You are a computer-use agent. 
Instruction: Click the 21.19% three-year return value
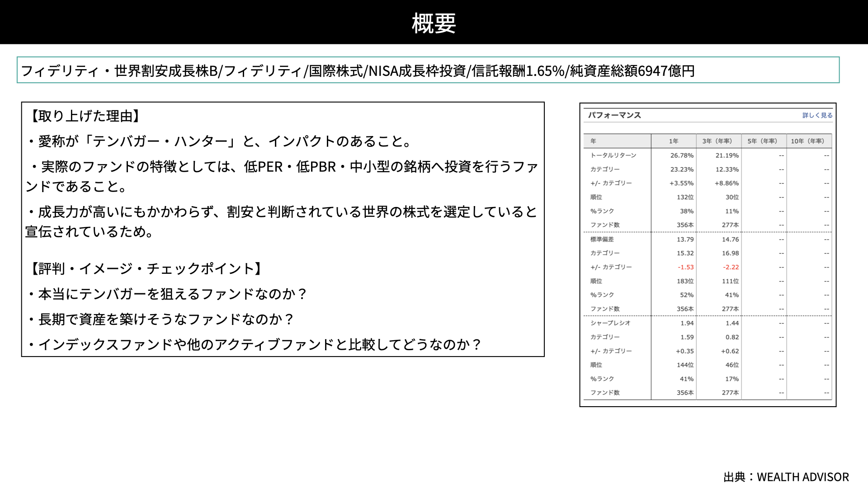click(727, 155)
